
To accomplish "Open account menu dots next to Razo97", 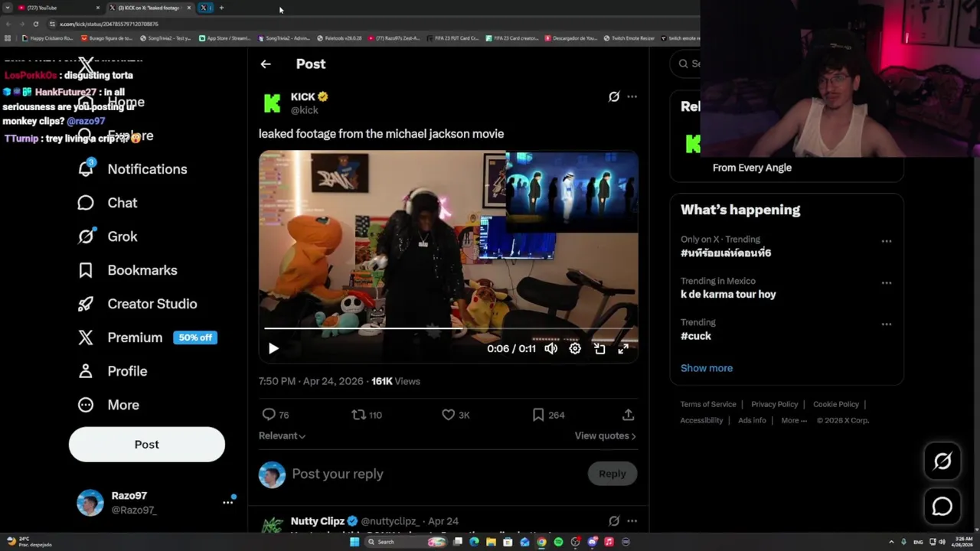I will click(x=227, y=503).
